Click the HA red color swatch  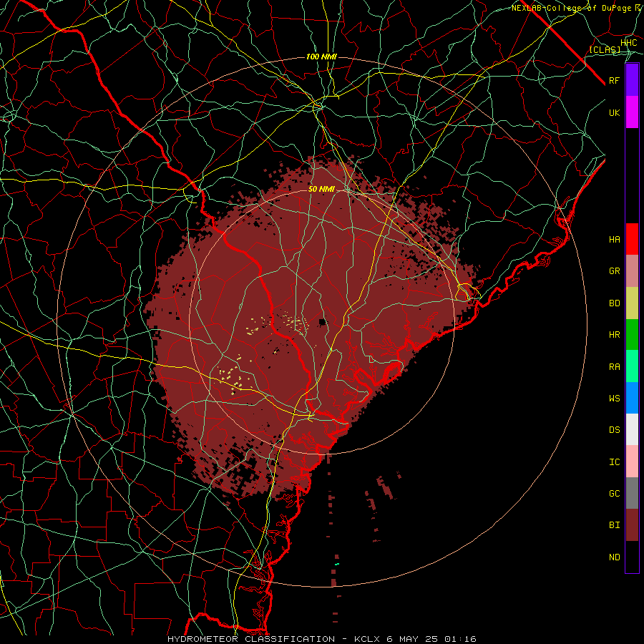[x=632, y=239]
